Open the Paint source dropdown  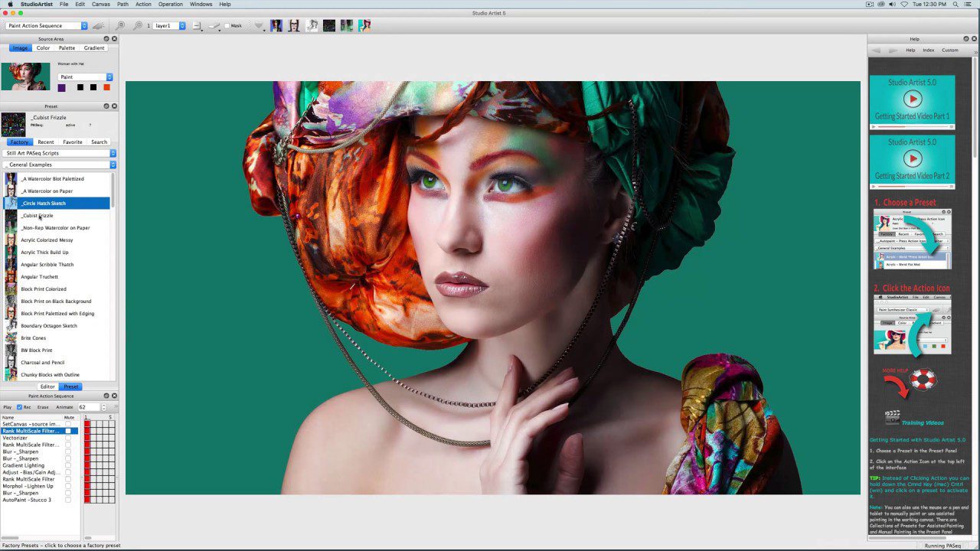[86, 77]
